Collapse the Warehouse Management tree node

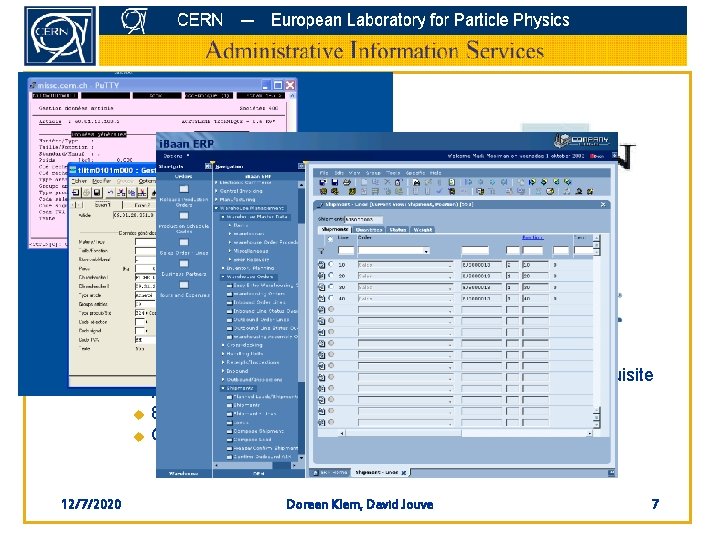216,208
